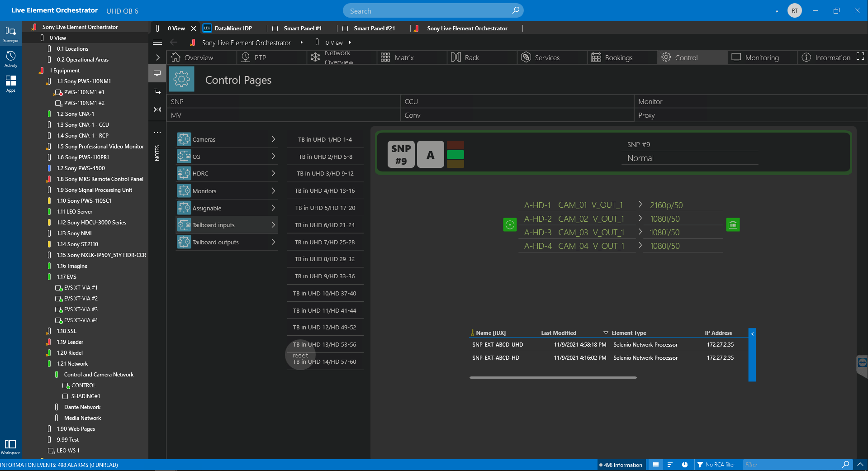This screenshot has width=868, height=471.
Task: Open the MV control page
Action: 284,115
